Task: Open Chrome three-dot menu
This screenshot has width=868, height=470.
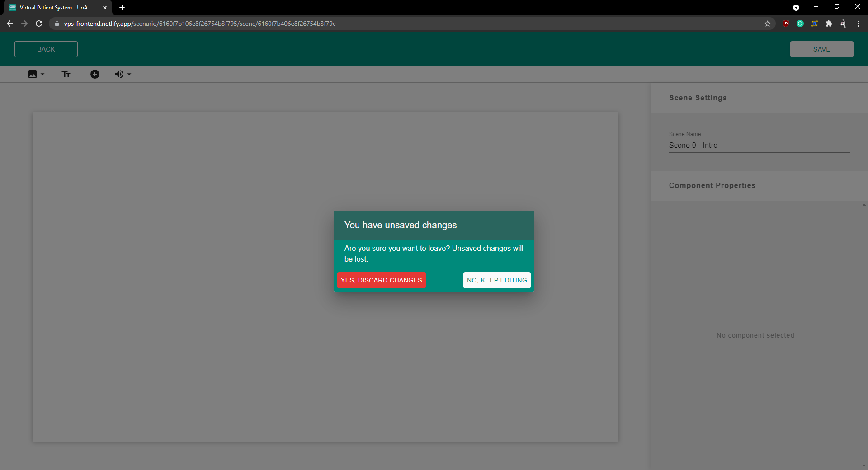Action: tap(858, 23)
